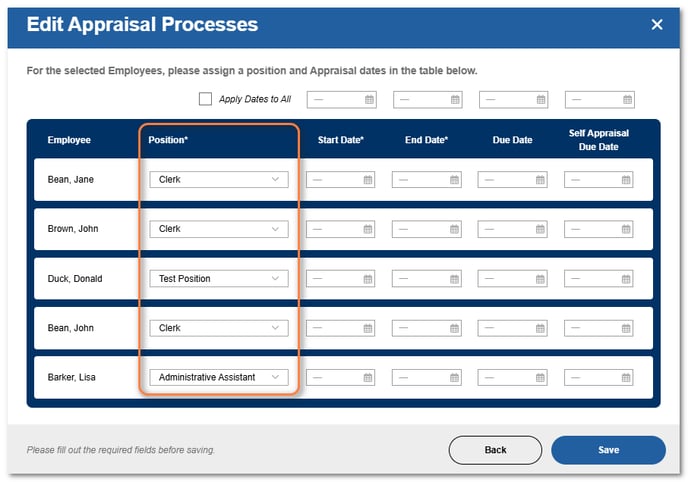
Task: Expand Position dropdown for Bean, John
Action: click(x=219, y=328)
